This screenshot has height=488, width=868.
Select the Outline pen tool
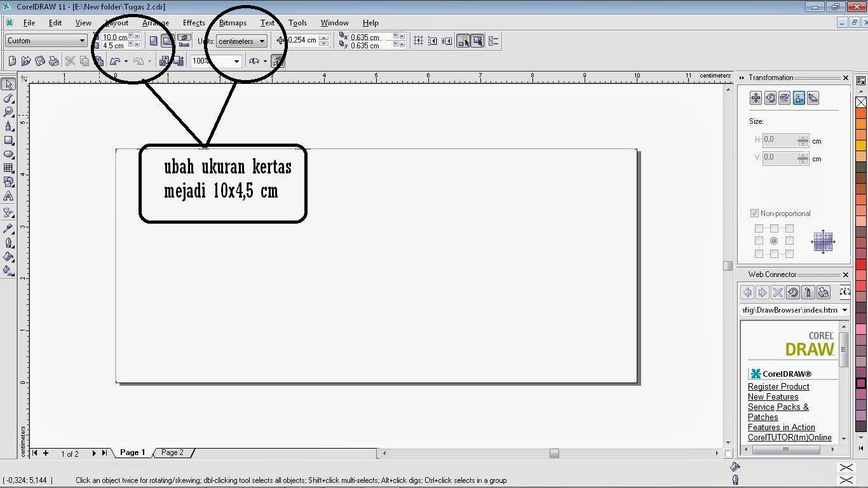(x=8, y=243)
